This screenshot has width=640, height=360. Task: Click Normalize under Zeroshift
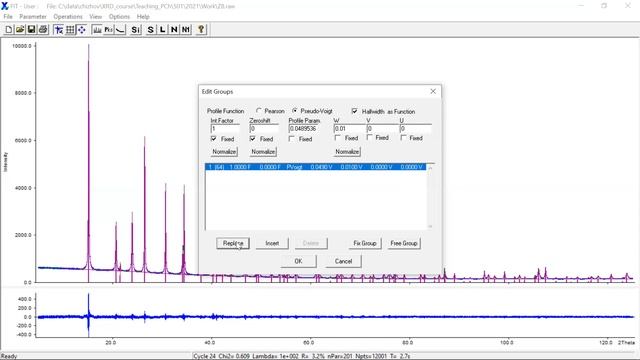coord(263,151)
